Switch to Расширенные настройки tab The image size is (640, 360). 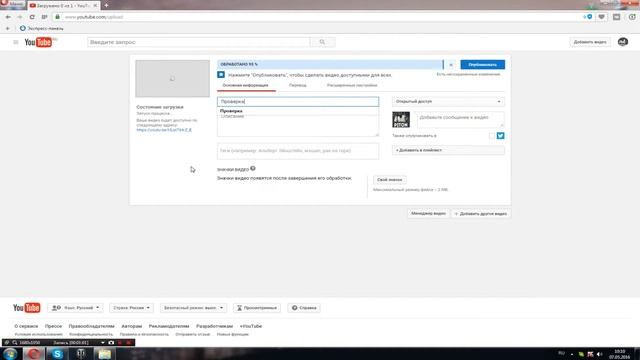[352, 85]
